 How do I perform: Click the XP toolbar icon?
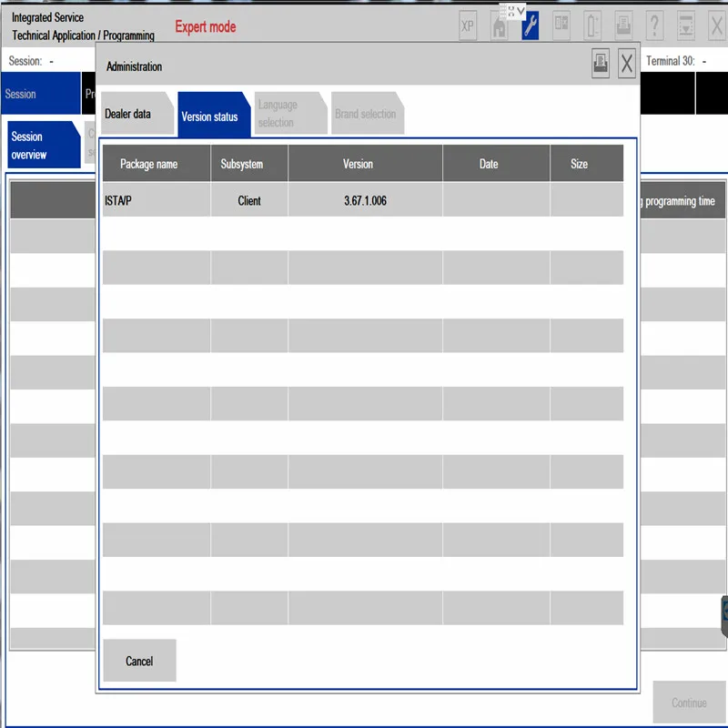(468, 26)
